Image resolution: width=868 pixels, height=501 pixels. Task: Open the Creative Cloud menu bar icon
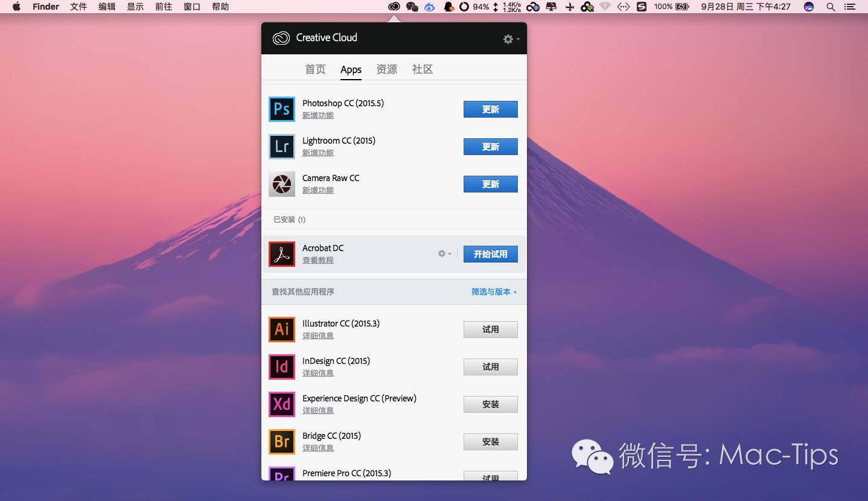394,7
